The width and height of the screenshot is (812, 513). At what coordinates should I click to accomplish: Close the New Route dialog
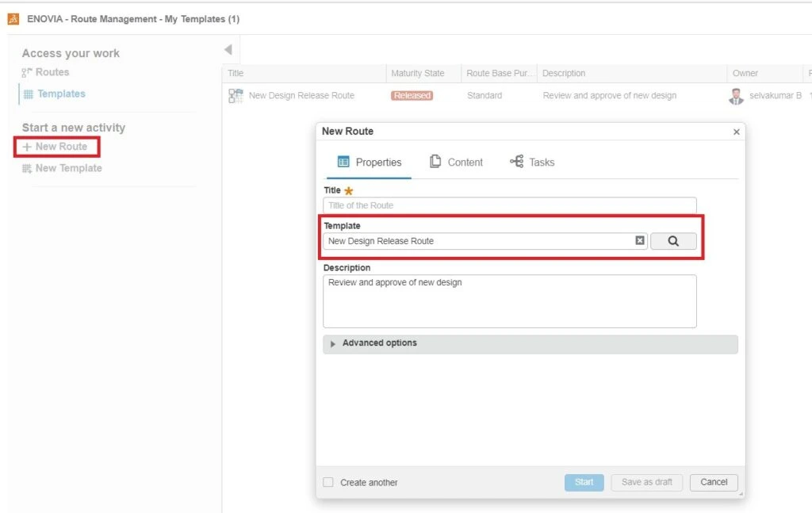pos(736,132)
